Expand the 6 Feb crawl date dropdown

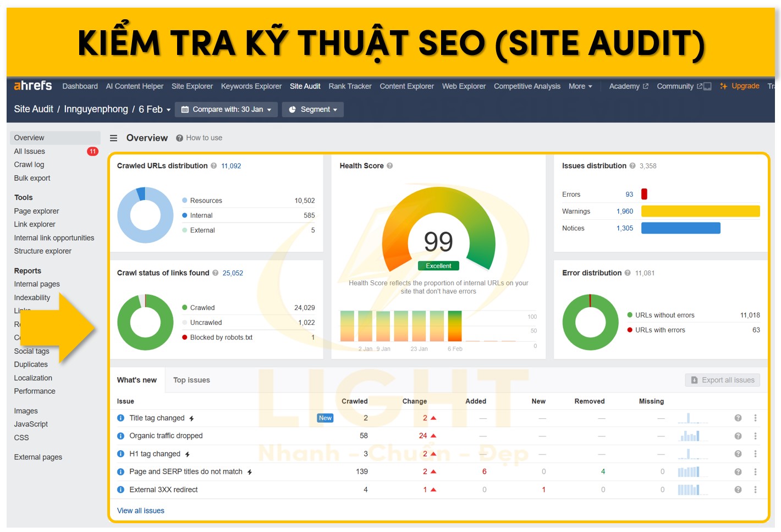coord(155,109)
